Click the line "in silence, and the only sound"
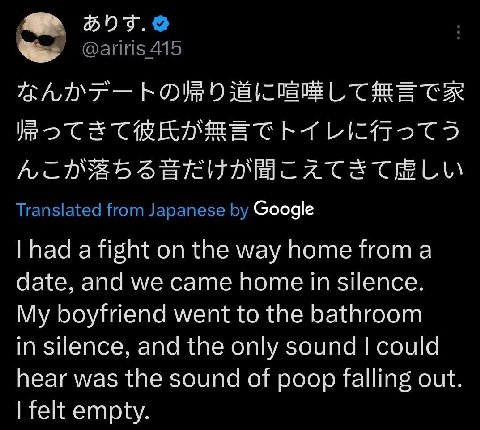 coord(228,347)
